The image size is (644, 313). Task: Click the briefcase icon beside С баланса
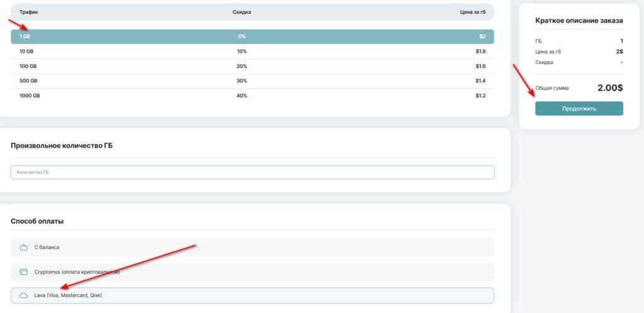pos(24,247)
